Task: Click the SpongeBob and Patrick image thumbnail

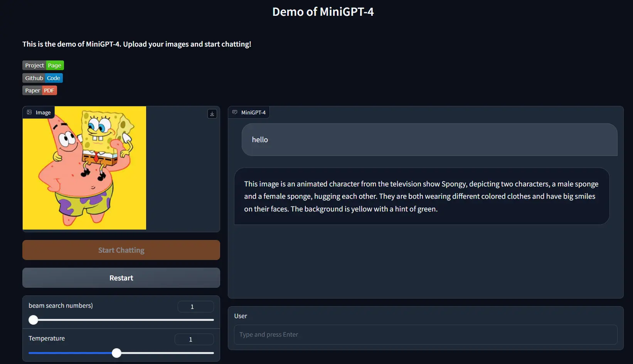Action: point(84,168)
